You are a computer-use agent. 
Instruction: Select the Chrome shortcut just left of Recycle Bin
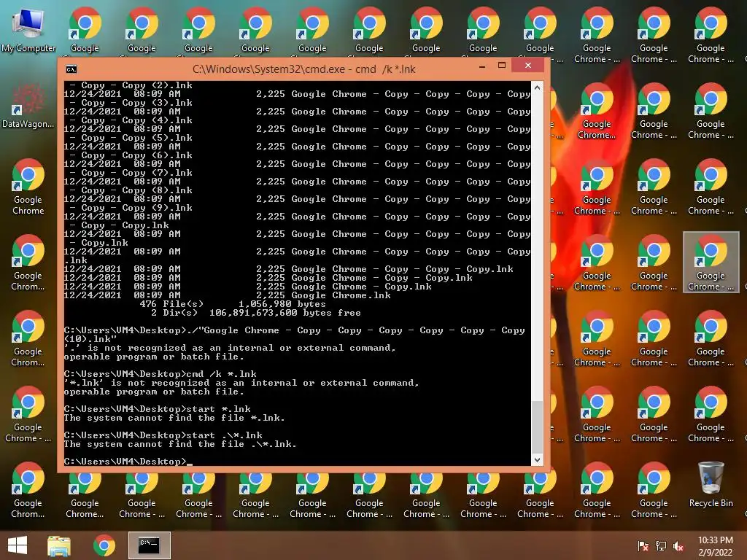tap(654, 491)
